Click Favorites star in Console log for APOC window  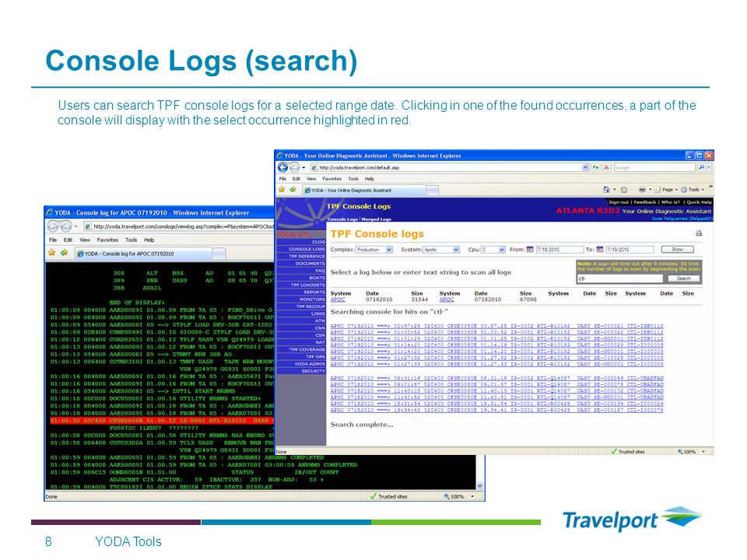52,253
